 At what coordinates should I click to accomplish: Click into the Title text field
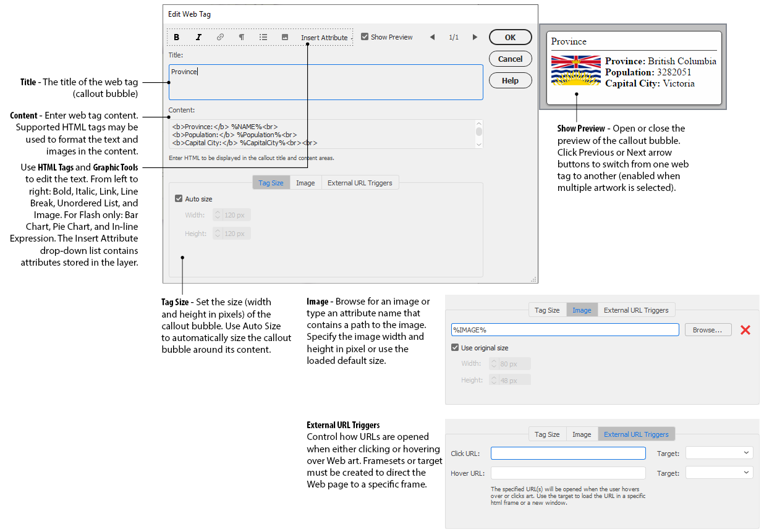click(326, 82)
